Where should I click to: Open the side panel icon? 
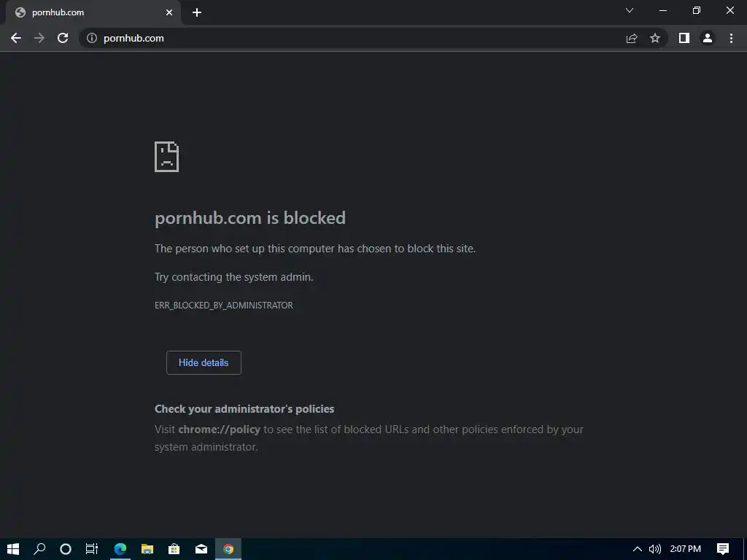[x=684, y=38]
